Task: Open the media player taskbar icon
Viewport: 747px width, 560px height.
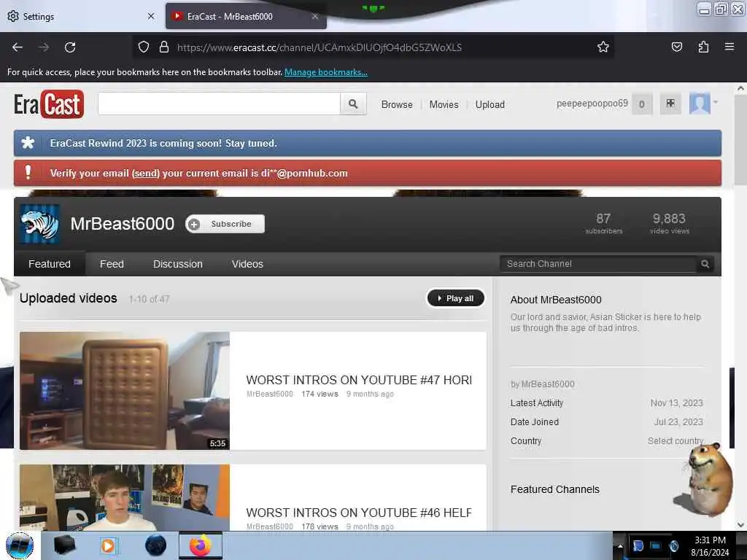Action: (x=108, y=545)
